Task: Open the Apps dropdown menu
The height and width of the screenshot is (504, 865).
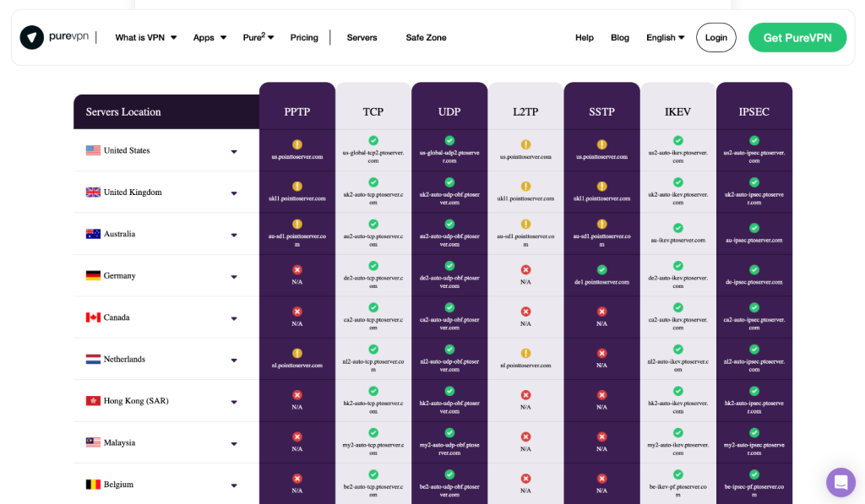Action: [209, 37]
